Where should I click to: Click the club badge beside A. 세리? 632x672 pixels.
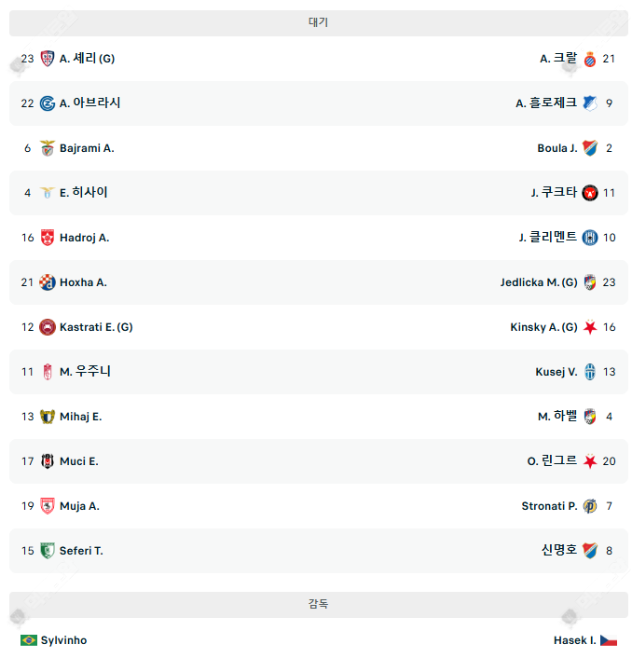tap(48, 59)
